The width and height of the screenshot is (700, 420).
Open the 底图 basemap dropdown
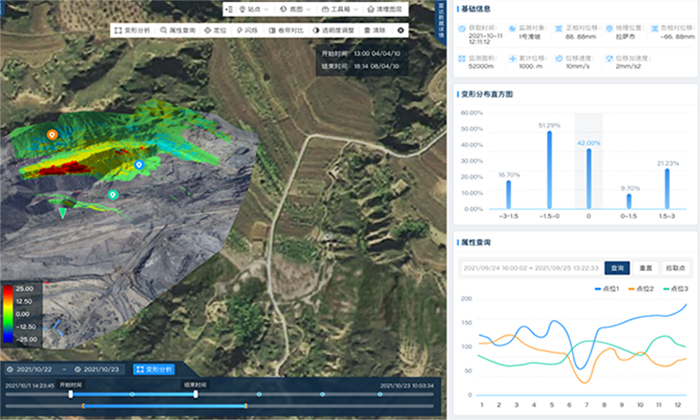click(x=294, y=8)
